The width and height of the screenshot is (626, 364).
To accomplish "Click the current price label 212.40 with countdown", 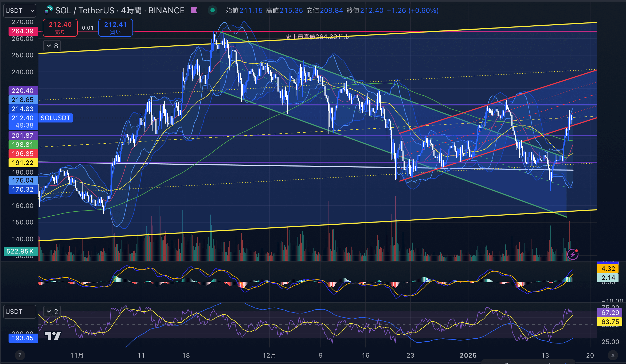I will [23, 122].
